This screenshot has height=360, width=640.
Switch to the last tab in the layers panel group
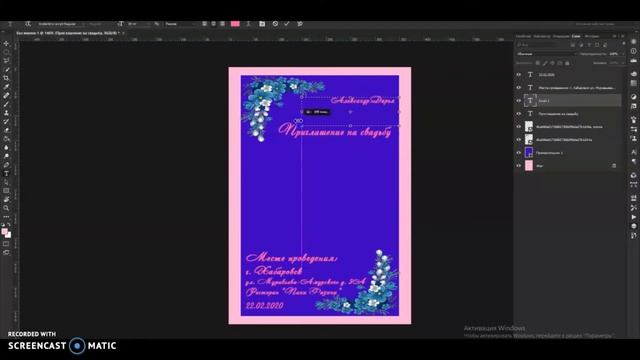pos(591,36)
